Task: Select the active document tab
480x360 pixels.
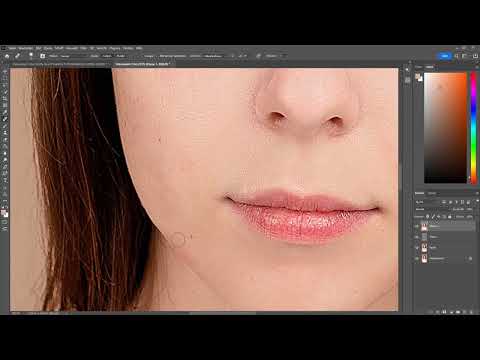Action: [143, 63]
